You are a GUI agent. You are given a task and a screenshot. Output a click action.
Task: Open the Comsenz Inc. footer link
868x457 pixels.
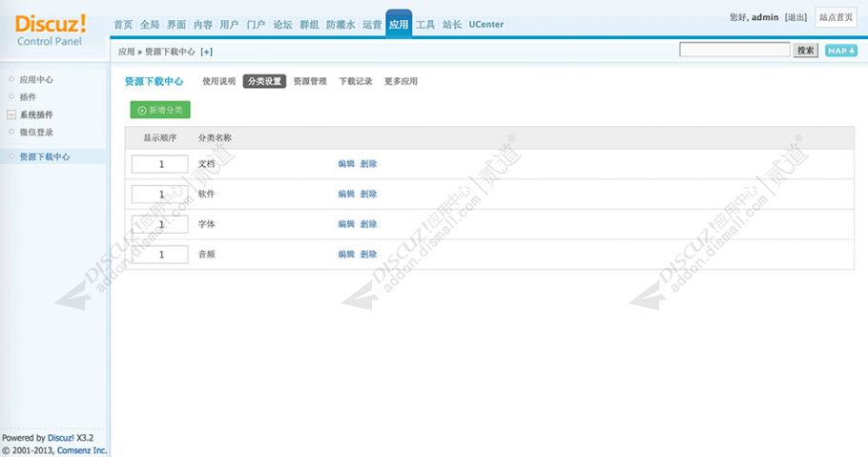(x=82, y=450)
